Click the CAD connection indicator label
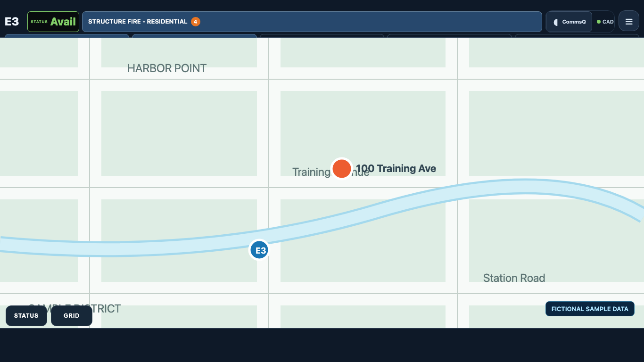This screenshot has width=644, height=362. tap(608, 22)
